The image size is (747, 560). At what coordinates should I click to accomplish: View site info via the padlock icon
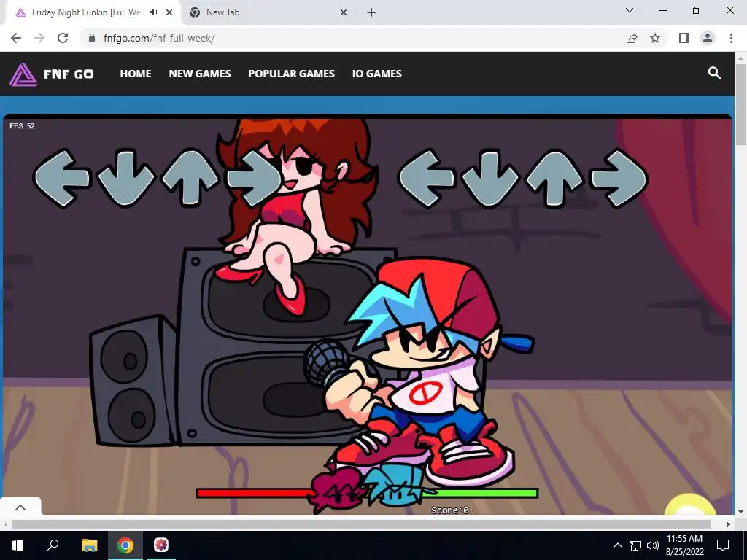[x=91, y=38]
